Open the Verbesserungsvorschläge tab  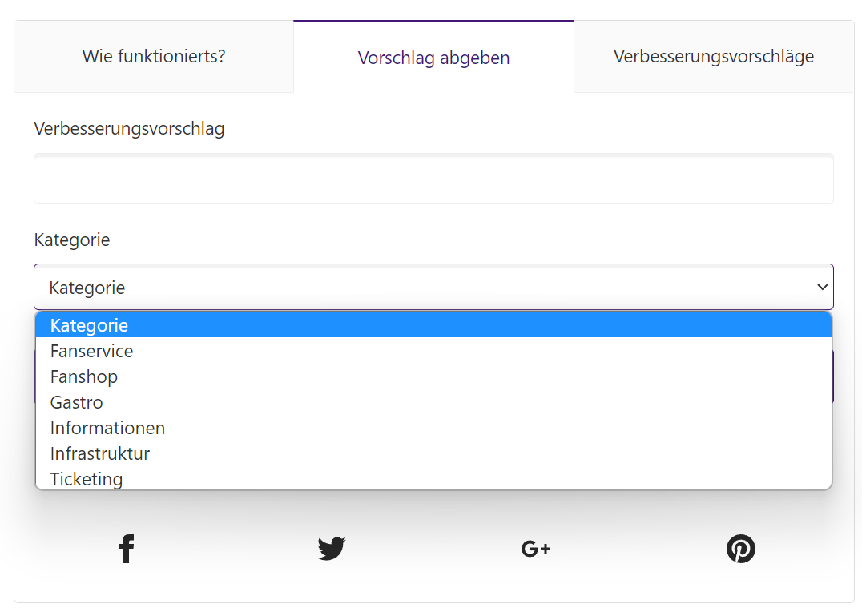click(714, 57)
